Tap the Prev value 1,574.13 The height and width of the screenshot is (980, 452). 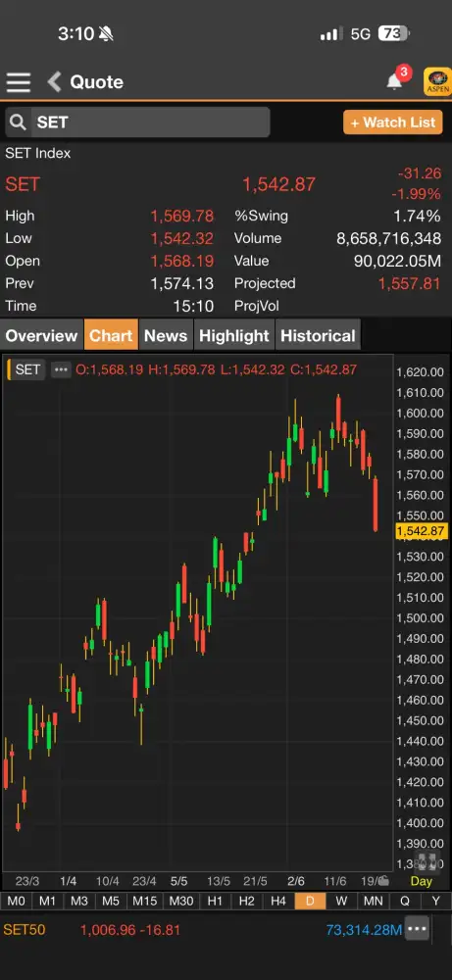pos(182,284)
